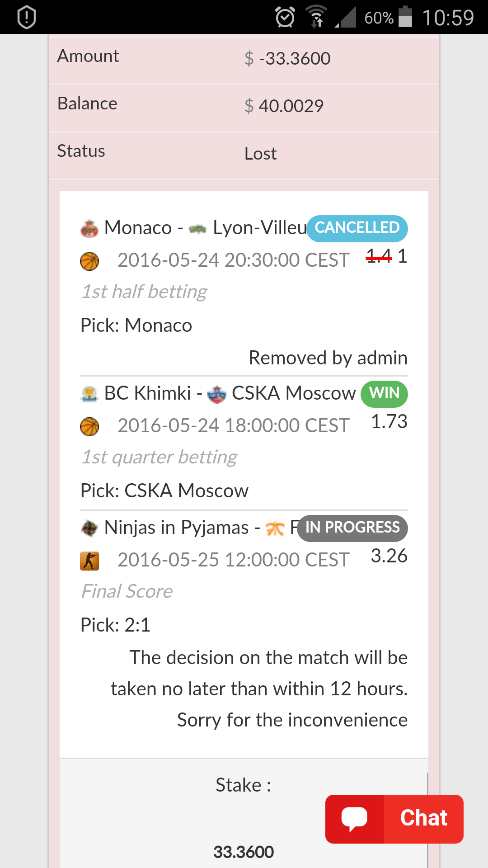Image resolution: width=488 pixels, height=868 pixels.
Task: Open the red Chat button
Action: tap(394, 819)
